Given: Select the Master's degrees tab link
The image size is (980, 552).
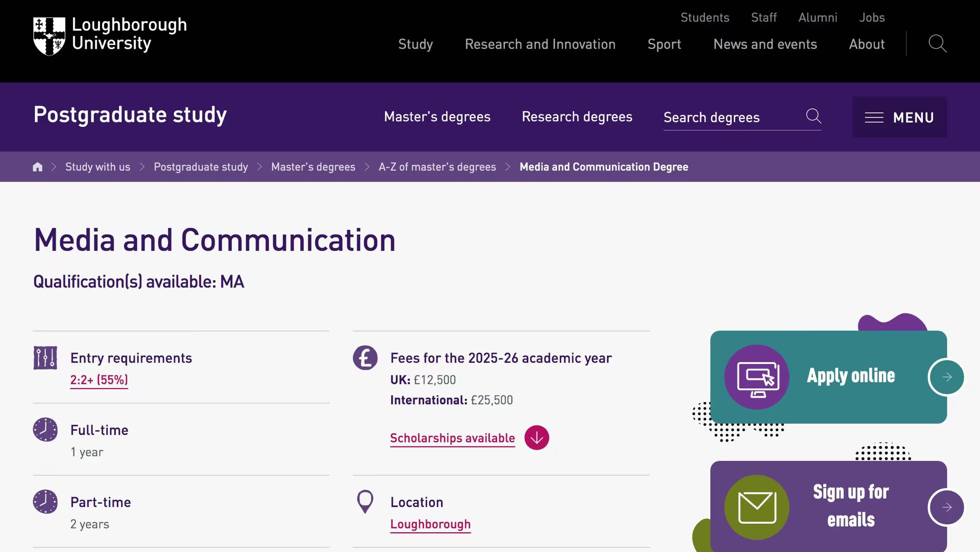Looking at the screenshot, I should pos(437,117).
